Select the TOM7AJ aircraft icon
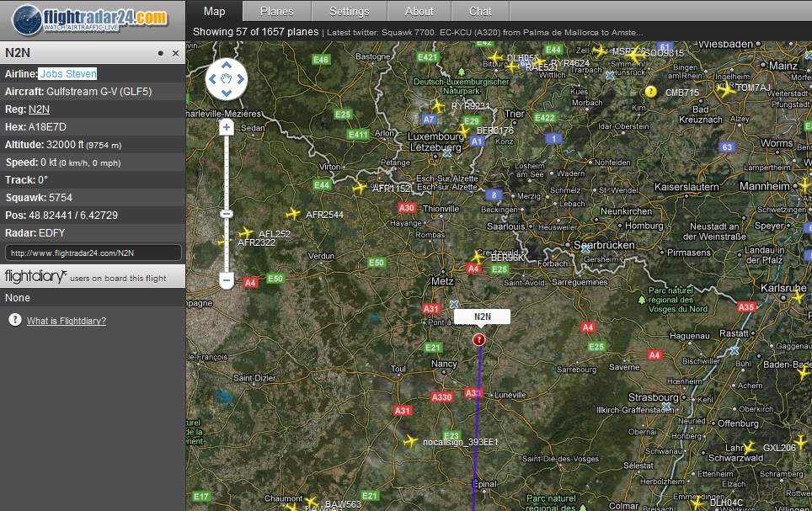The width and height of the screenshot is (812, 511). point(726,90)
